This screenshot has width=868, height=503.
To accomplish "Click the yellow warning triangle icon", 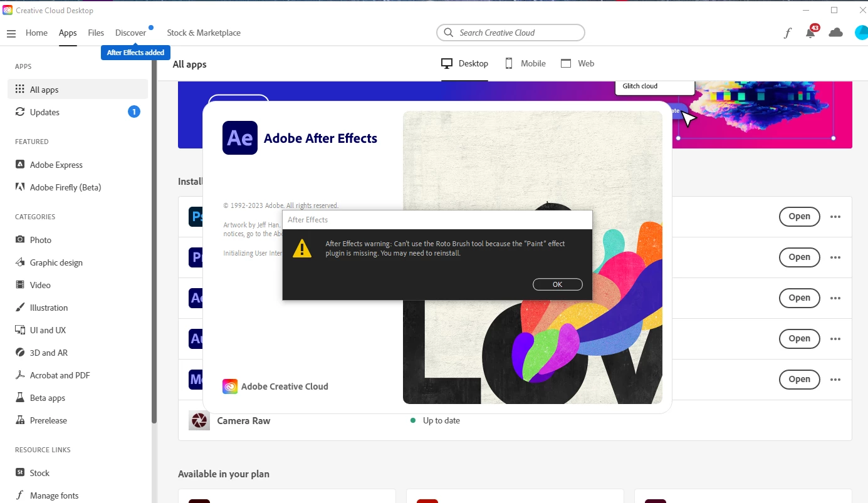I will point(302,248).
